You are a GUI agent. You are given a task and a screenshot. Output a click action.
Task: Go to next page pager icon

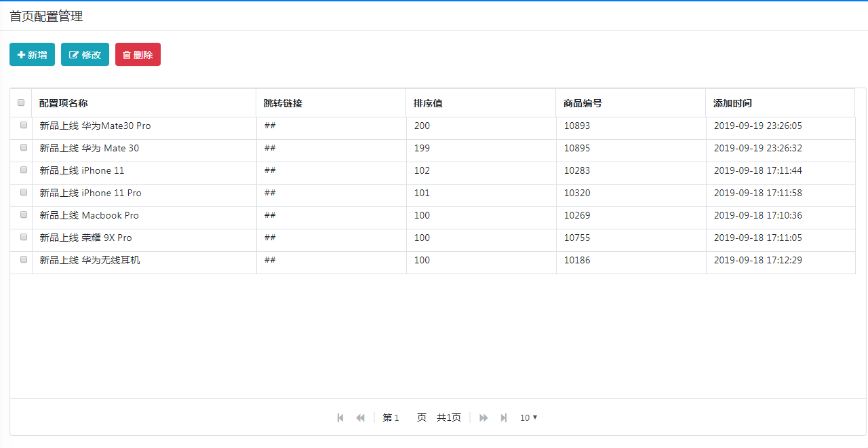coord(484,417)
